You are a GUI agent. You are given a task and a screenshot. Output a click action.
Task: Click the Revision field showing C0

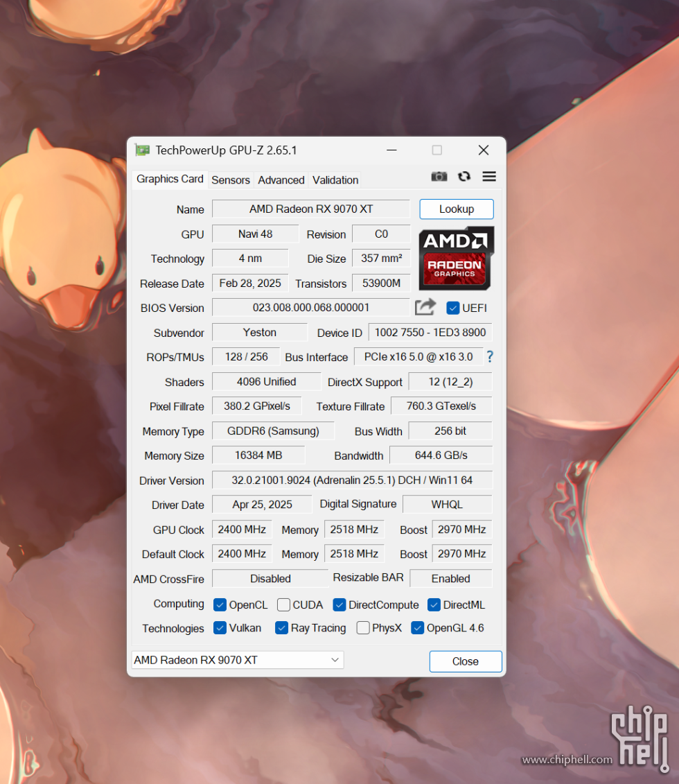point(381,234)
